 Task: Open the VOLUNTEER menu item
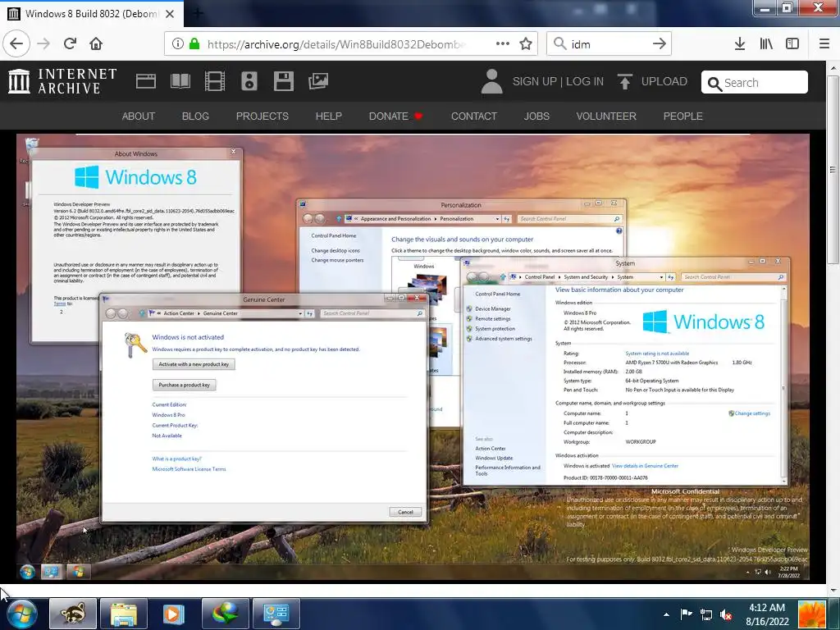click(606, 116)
